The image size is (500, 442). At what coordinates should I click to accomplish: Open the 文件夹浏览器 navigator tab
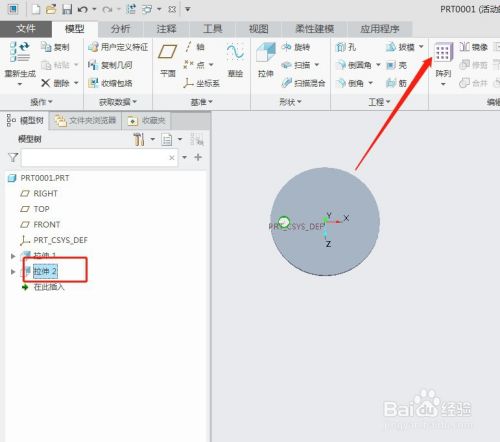point(85,120)
